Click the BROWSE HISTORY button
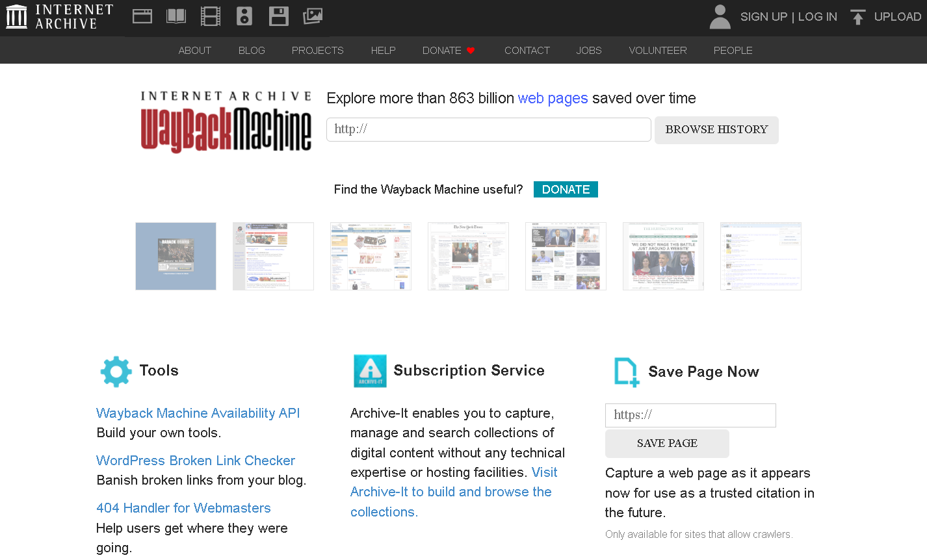Viewport: 927px width, 560px height. (x=716, y=130)
